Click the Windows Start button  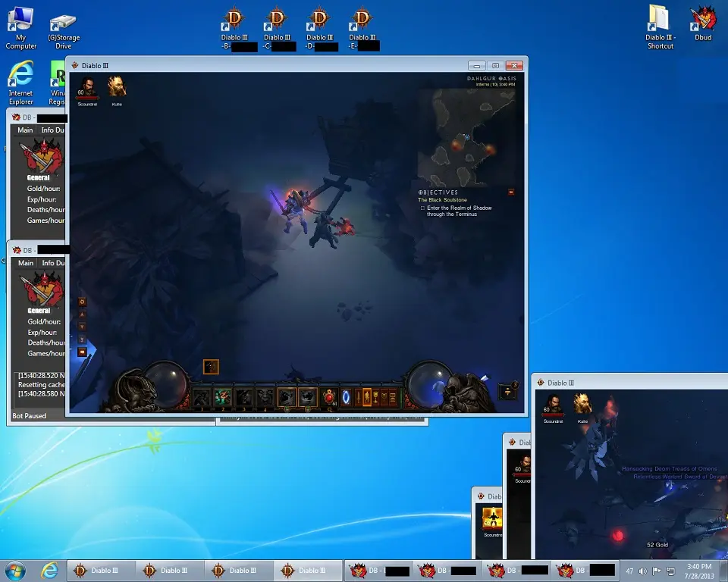click(x=15, y=571)
